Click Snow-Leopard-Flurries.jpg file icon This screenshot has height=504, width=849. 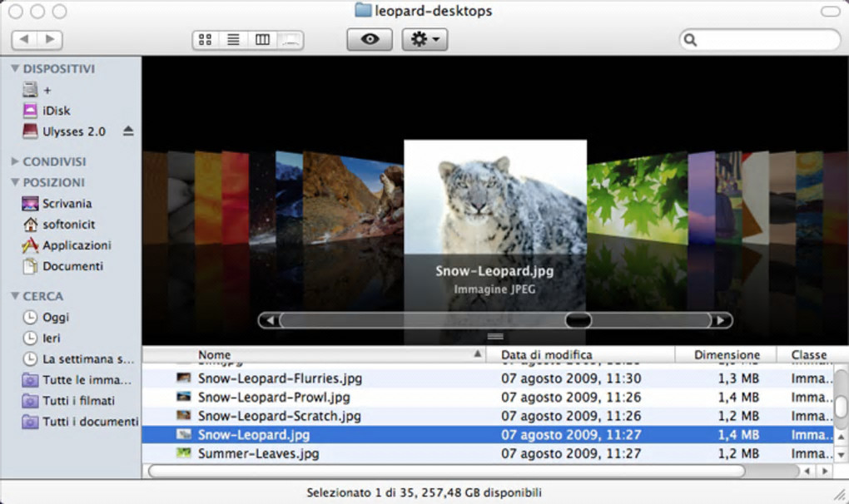pos(184,378)
